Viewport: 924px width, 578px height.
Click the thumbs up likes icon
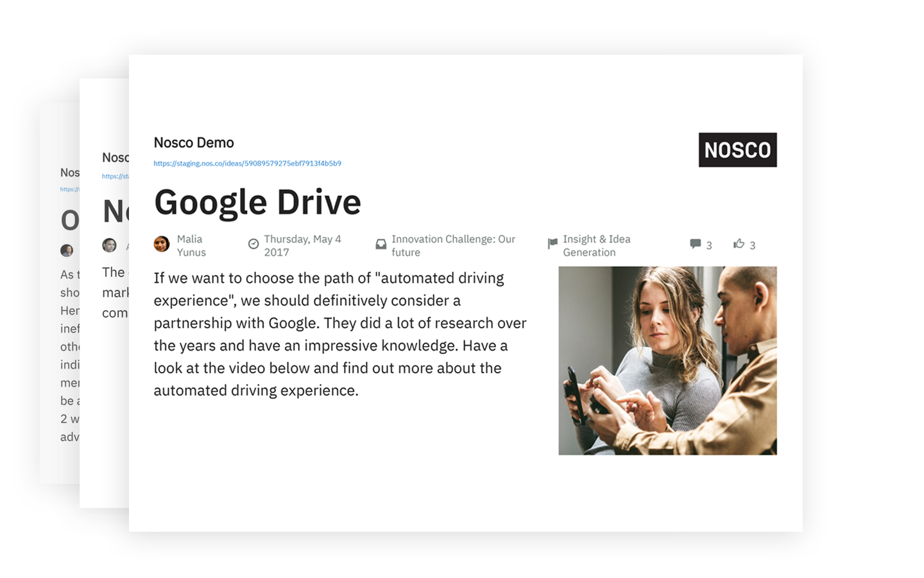click(739, 243)
